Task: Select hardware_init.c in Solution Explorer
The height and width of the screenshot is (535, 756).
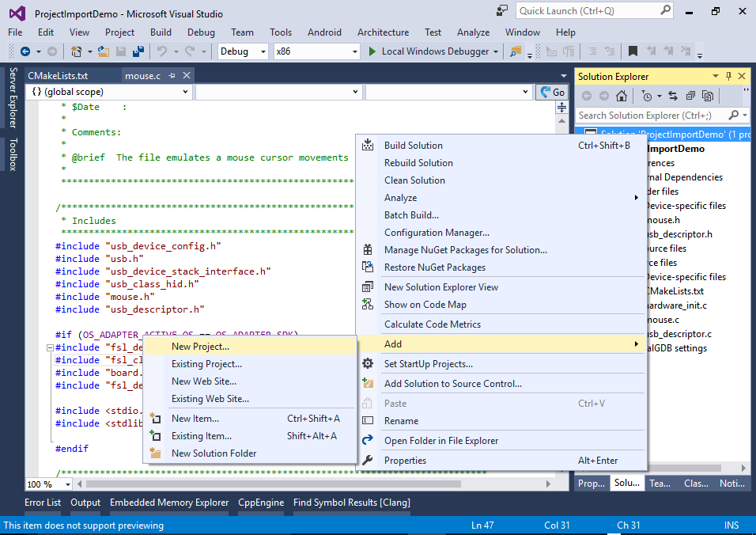Action: [677, 305]
